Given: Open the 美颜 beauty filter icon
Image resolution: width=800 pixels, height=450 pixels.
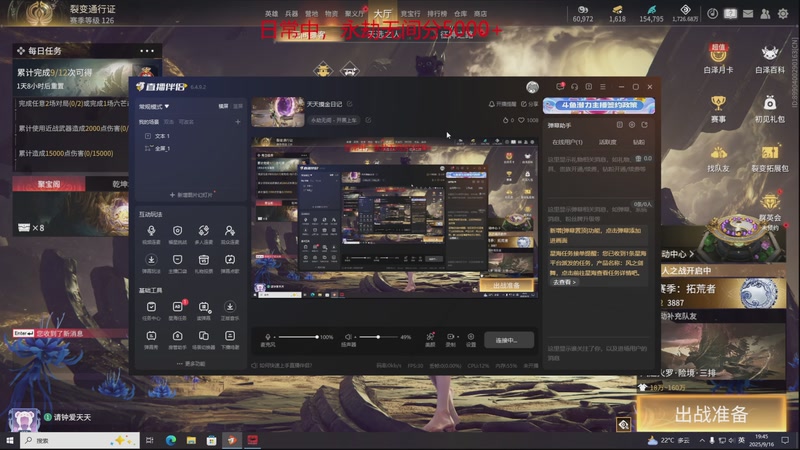Looking at the screenshot, I should click(x=430, y=337).
